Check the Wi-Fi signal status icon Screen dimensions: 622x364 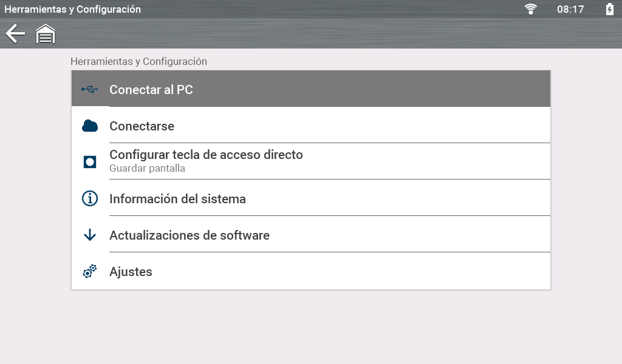pyautogui.click(x=531, y=9)
